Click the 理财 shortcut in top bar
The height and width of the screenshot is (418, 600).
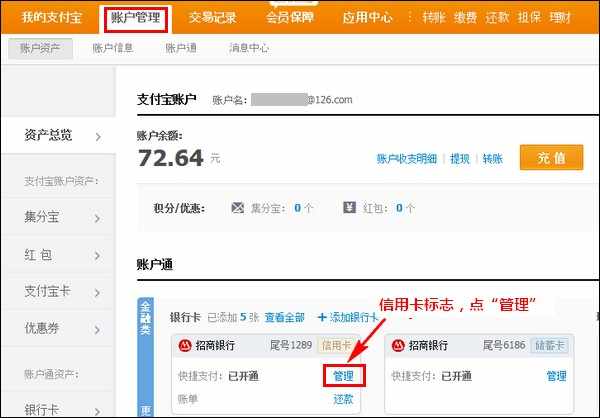[x=560, y=18]
